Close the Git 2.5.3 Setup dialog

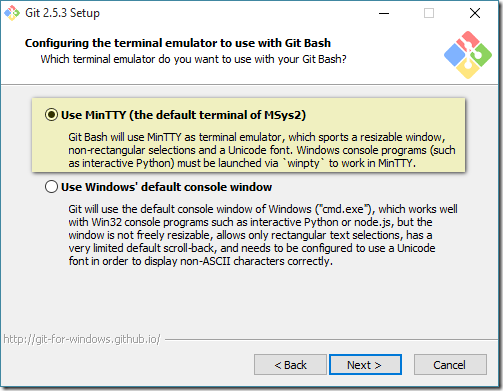tap(475, 13)
